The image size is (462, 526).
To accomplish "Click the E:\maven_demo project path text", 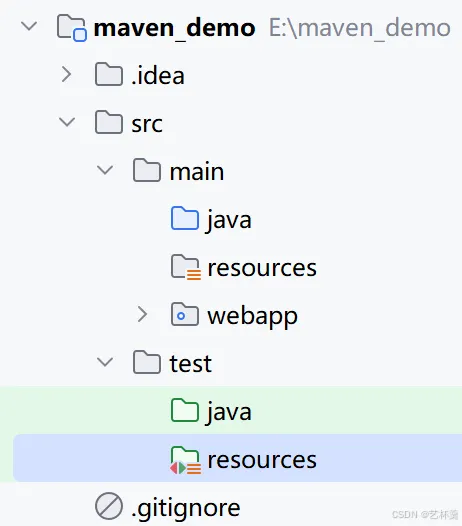I will tap(360, 28).
